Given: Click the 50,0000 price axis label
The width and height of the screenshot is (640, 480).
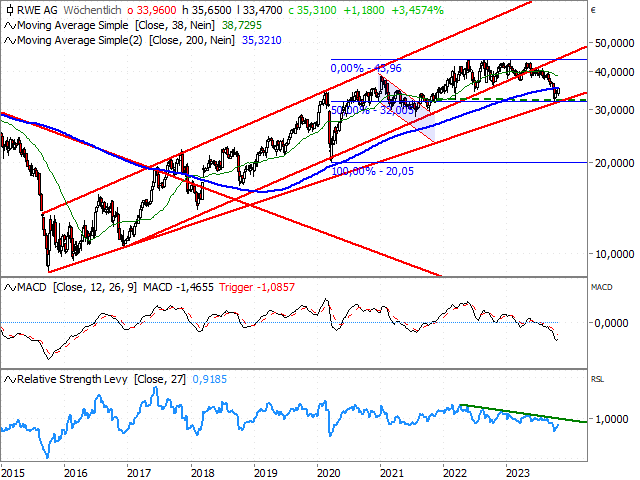Looking at the screenshot, I should (x=614, y=43).
